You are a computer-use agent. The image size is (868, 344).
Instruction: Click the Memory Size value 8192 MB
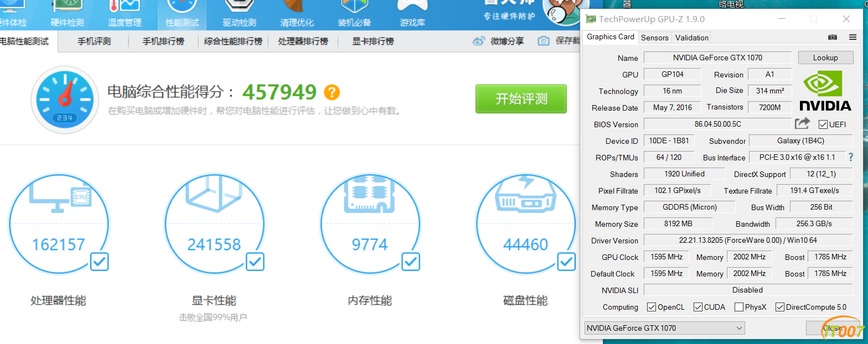(x=678, y=223)
